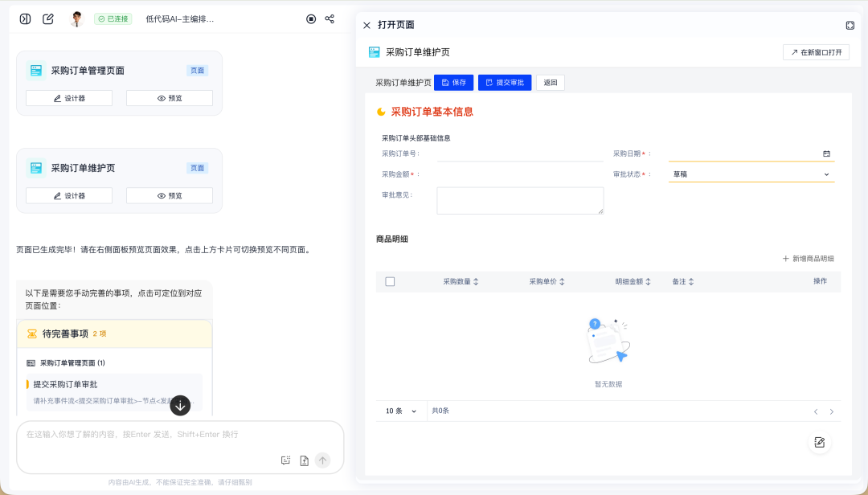Sort by 采购单价 column

tap(562, 281)
